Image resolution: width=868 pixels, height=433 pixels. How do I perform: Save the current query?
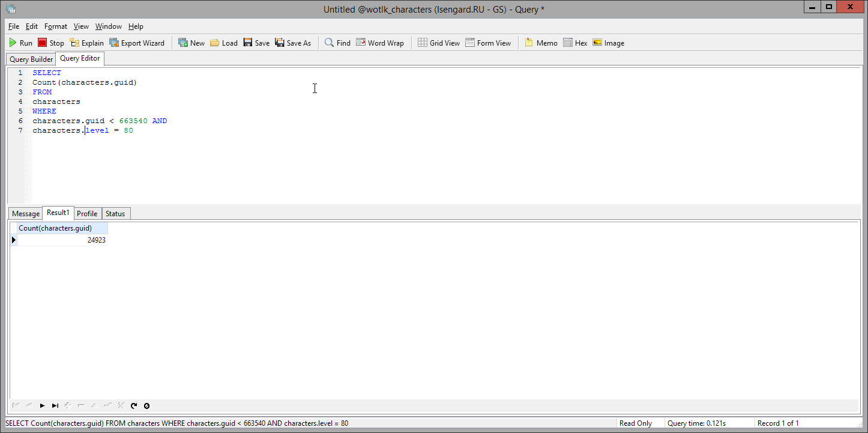pyautogui.click(x=256, y=43)
